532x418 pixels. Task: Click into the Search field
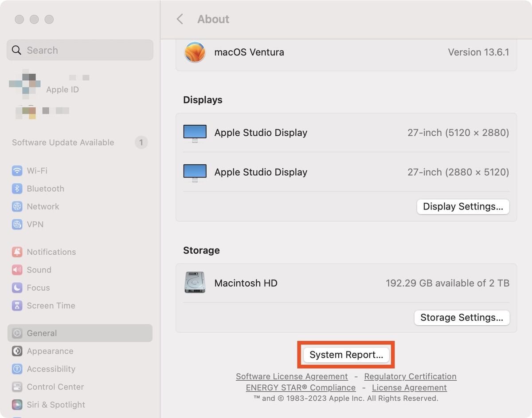click(80, 50)
